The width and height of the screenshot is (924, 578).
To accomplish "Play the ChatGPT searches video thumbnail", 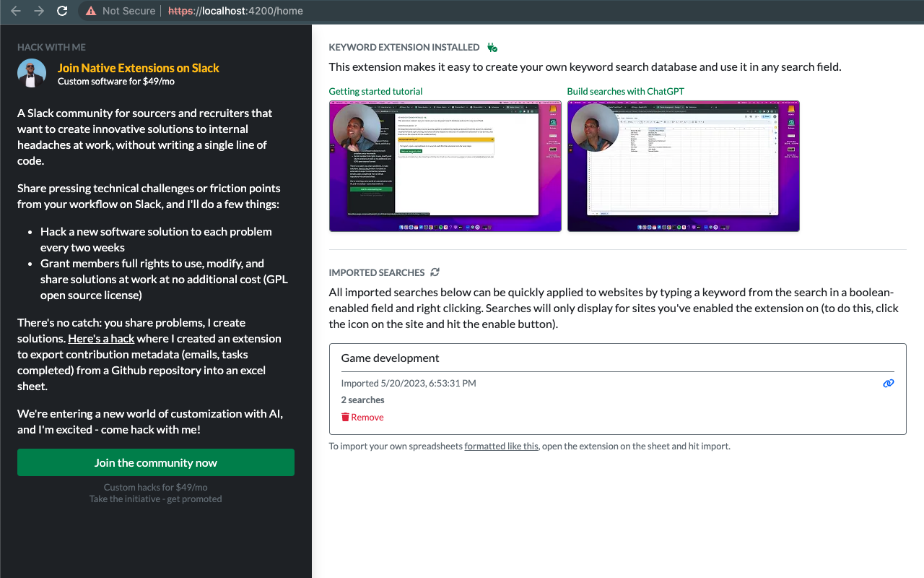I will (x=683, y=166).
